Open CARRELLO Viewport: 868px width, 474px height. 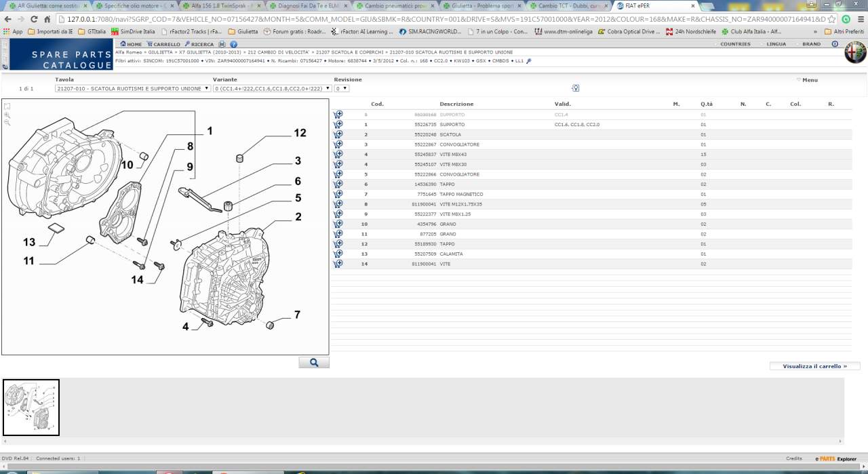pos(163,44)
